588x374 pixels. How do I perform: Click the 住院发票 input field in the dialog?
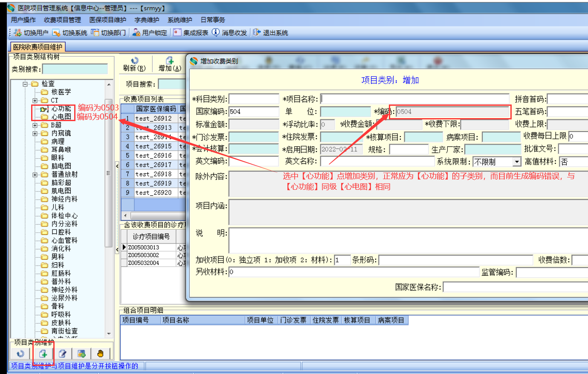coord(341,137)
